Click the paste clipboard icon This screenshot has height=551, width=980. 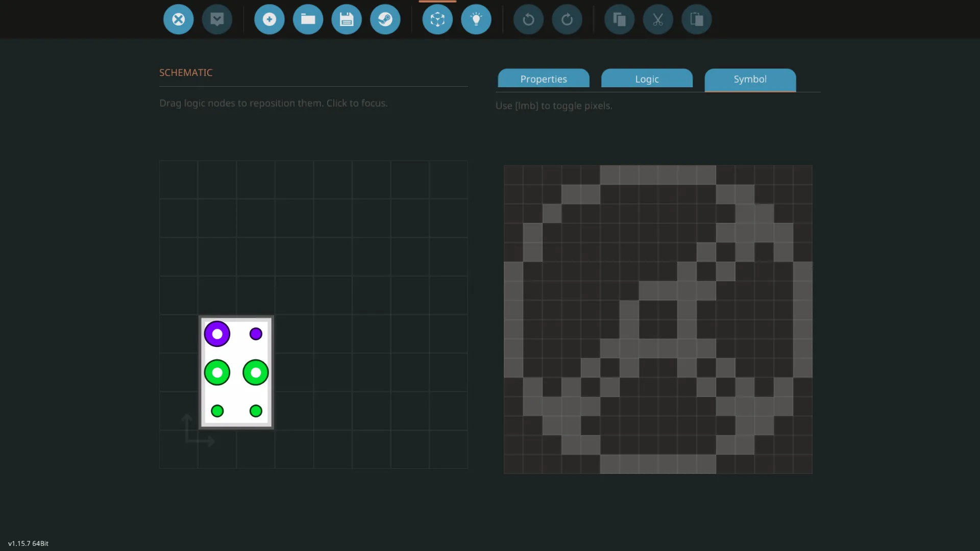(697, 19)
